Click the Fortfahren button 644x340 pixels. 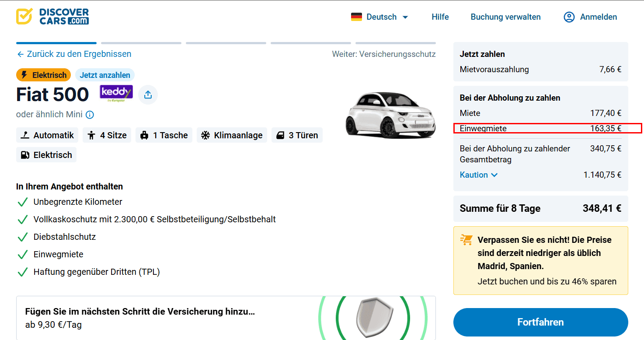pos(540,322)
